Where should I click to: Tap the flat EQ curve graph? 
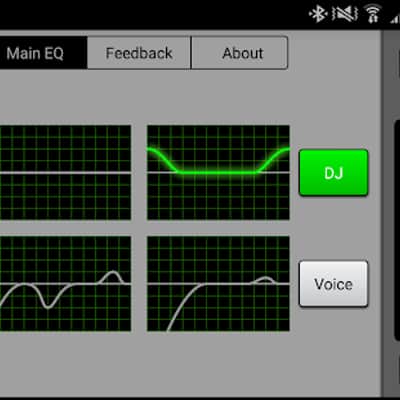65,173
